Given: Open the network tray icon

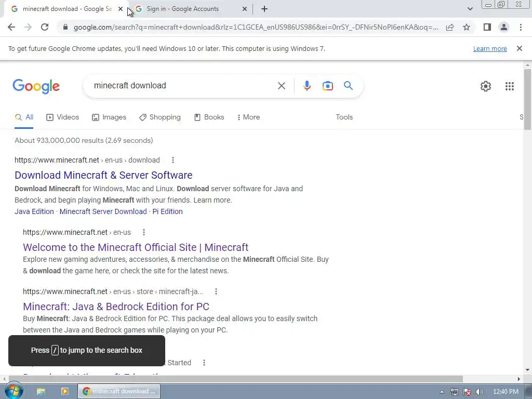Looking at the screenshot, I should pos(454,392).
